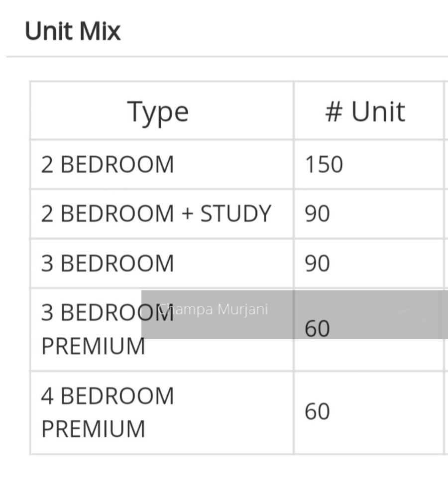Click 60 in the 4 BEDROOM PREMIUM row
The width and height of the screenshot is (448, 484).
[317, 412]
